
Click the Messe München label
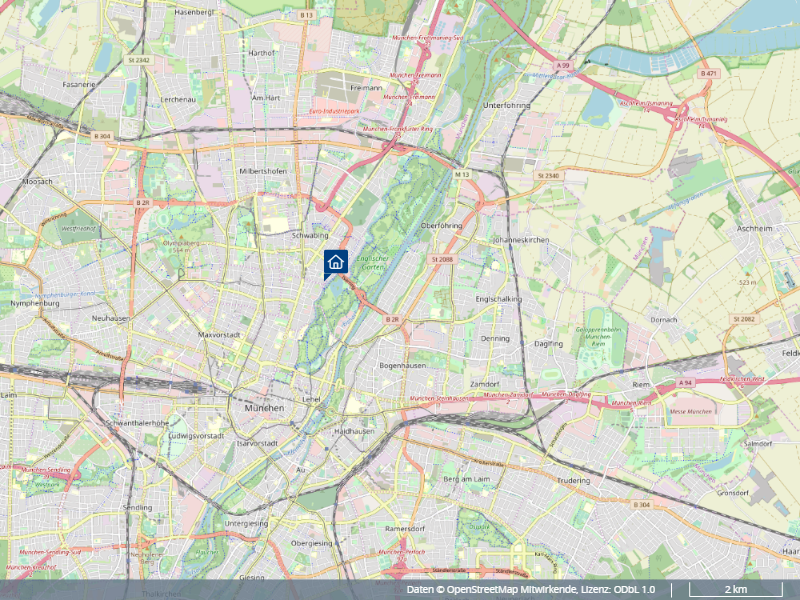691,411
